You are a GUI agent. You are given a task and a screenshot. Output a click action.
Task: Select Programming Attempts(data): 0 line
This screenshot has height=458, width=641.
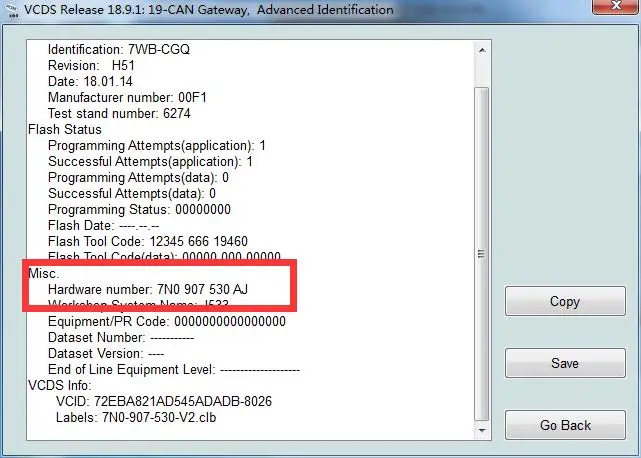[x=138, y=177]
